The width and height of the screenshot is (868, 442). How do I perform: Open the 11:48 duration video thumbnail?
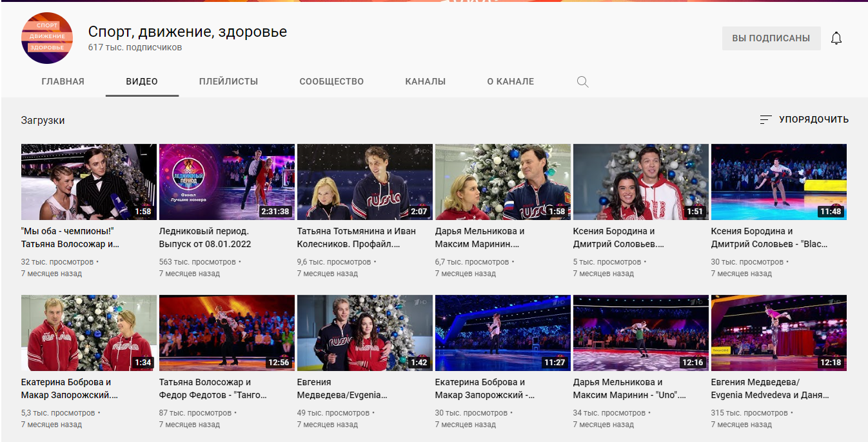tap(778, 182)
